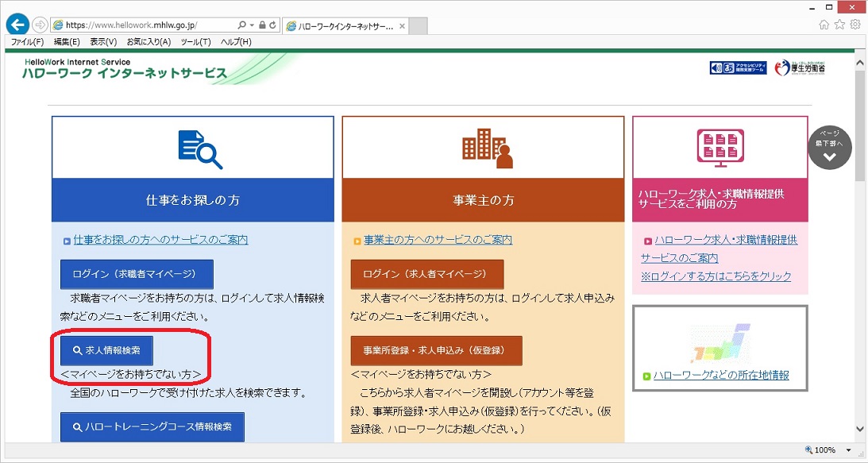Click the pink monitor icon
Screen dimensions: 868x463
pos(719,148)
